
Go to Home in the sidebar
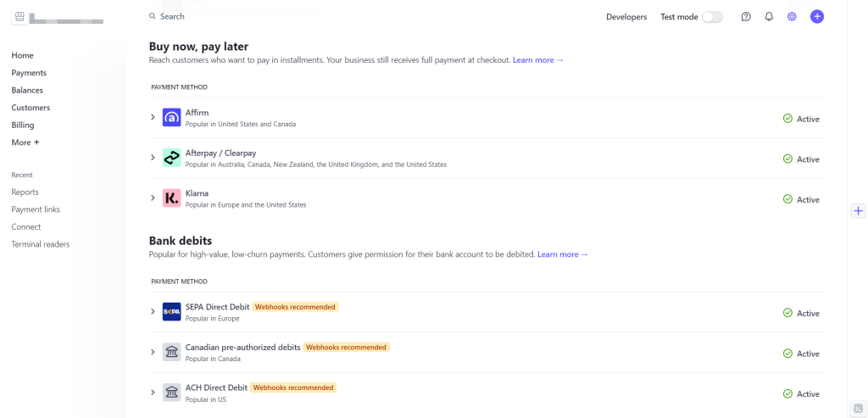click(x=23, y=55)
